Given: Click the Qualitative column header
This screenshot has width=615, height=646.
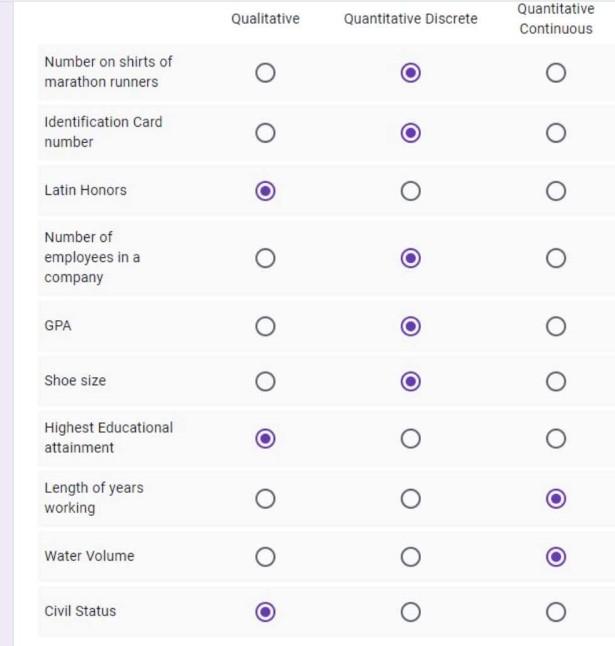Looking at the screenshot, I should click(265, 19).
